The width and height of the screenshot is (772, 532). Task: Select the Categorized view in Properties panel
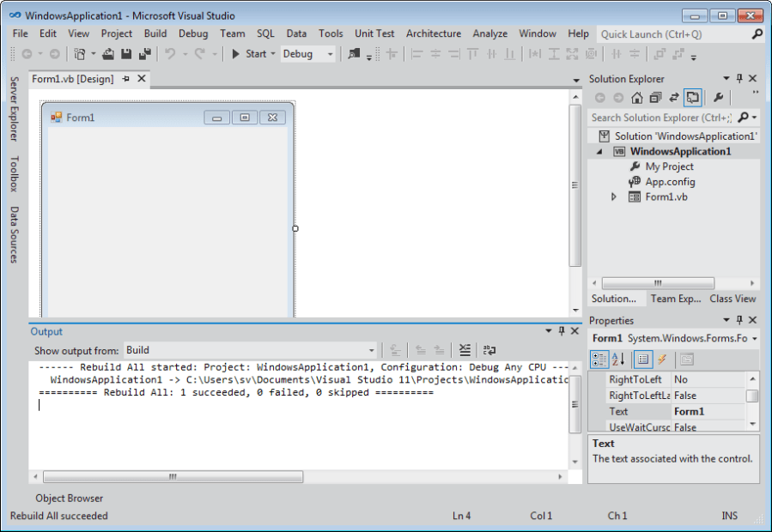coord(599,359)
